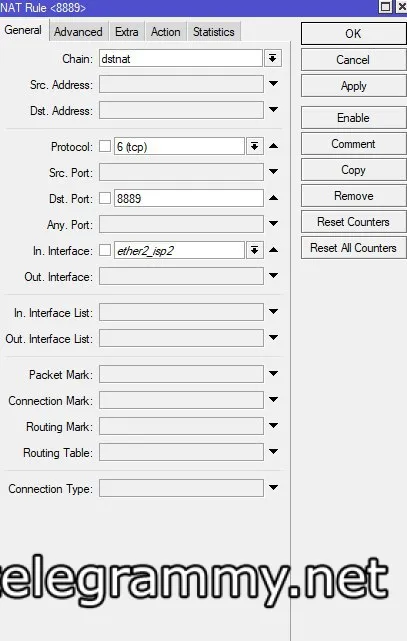Expand the Connection Type field
The image size is (407, 641).
(x=273, y=487)
